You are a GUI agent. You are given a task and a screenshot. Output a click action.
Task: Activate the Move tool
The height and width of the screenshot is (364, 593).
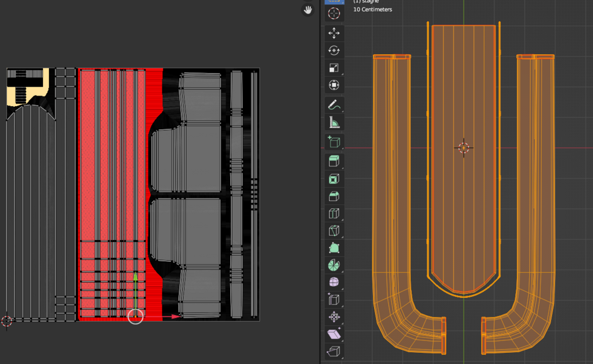(334, 33)
